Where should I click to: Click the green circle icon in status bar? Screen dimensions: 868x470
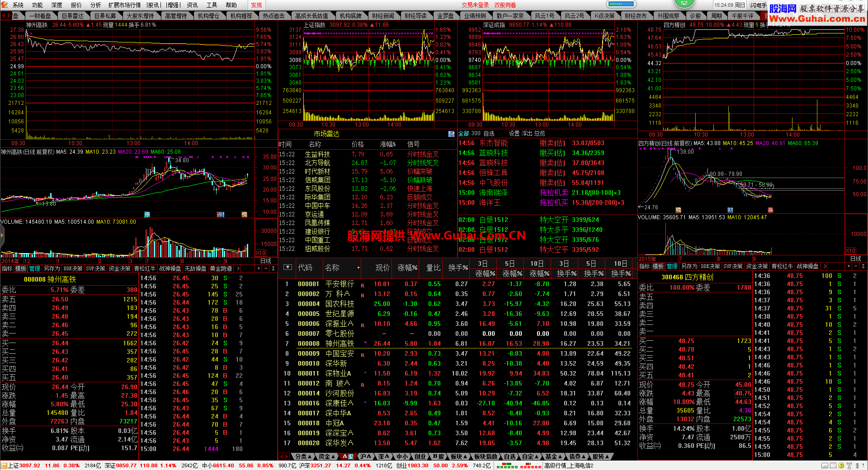point(840,465)
